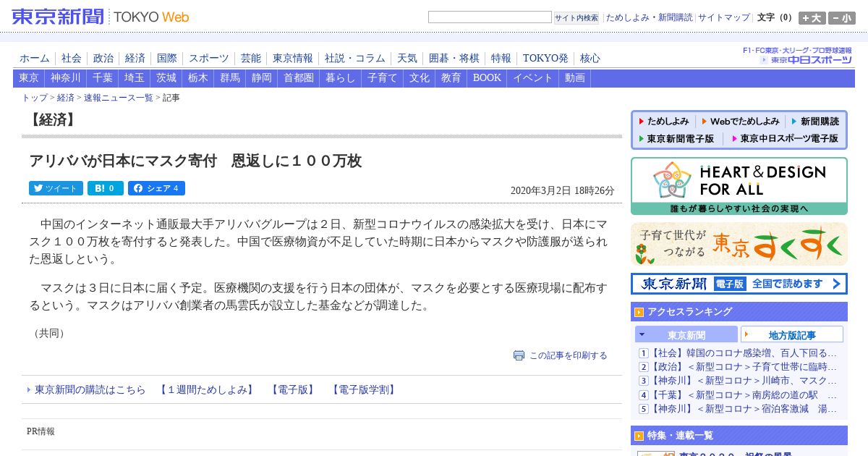Select 子育て in the blue bar
Screen dimensions: 868x456
tap(383, 78)
